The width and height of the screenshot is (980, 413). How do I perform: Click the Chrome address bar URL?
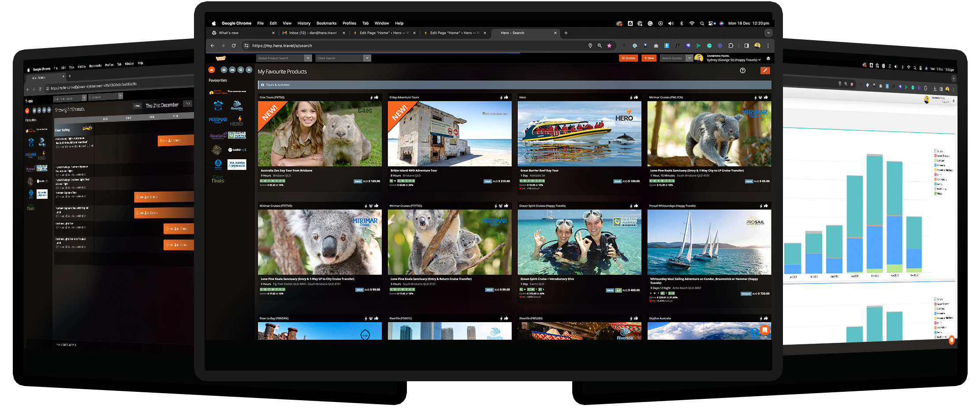pyautogui.click(x=282, y=45)
